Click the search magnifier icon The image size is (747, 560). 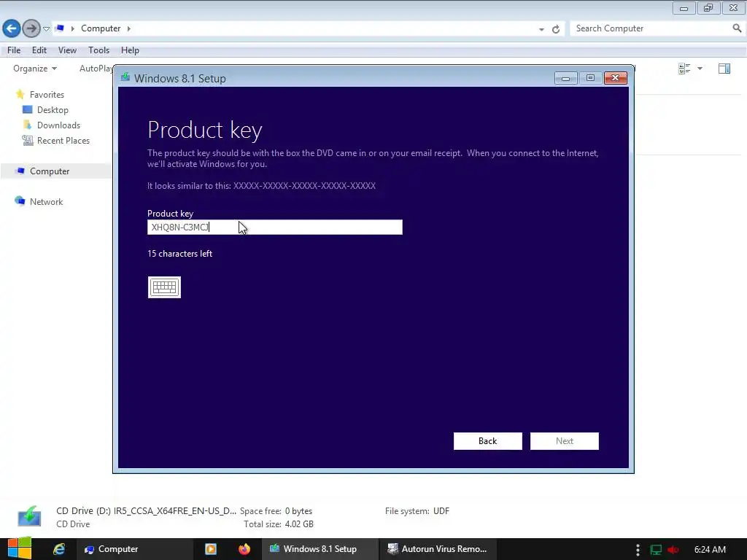pos(737,28)
